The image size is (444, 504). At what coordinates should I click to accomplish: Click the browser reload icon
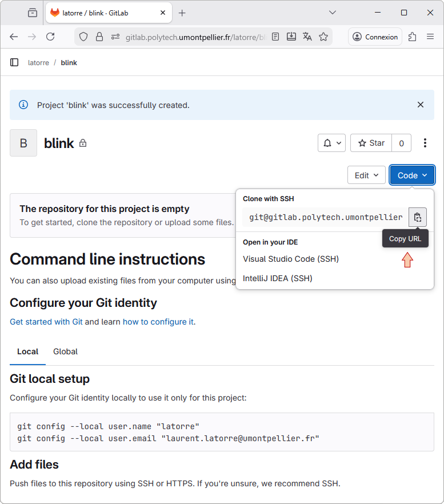click(x=50, y=37)
